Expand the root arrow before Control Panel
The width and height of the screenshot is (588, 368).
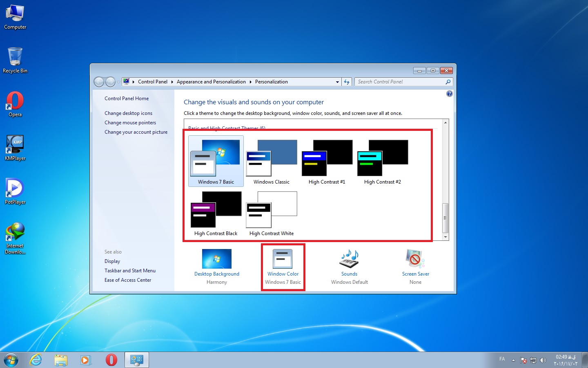(x=134, y=82)
